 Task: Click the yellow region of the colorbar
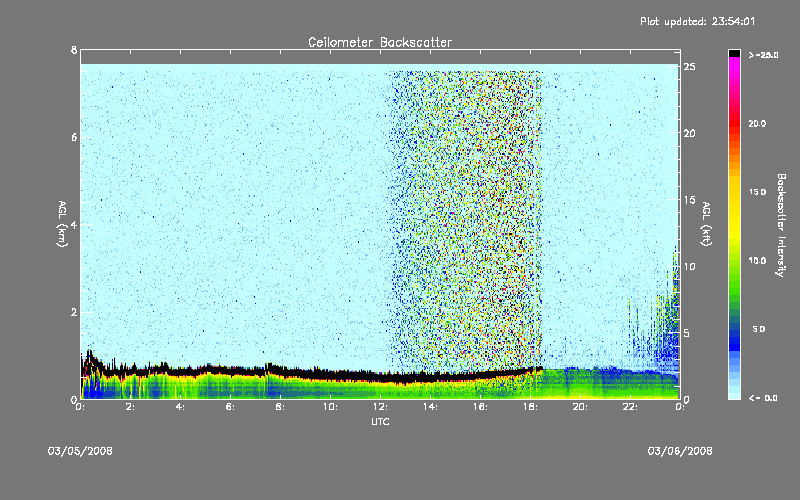pyautogui.click(x=734, y=209)
